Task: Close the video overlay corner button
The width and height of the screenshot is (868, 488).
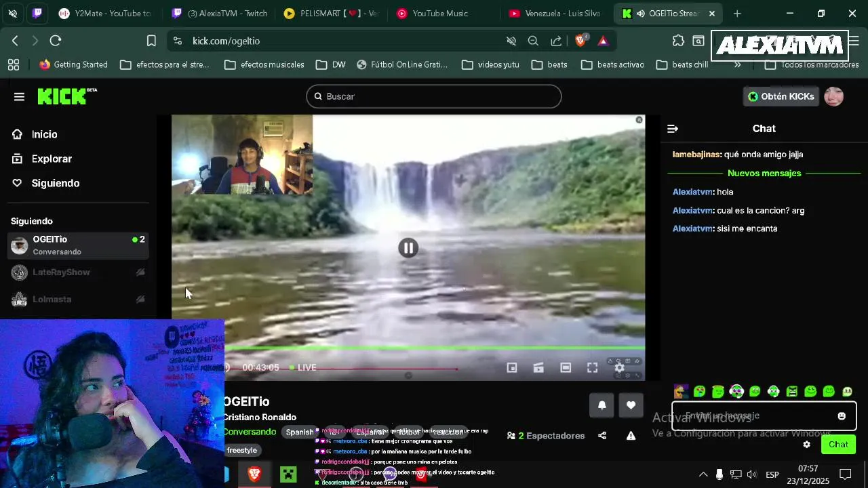Action: click(x=639, y=120)
